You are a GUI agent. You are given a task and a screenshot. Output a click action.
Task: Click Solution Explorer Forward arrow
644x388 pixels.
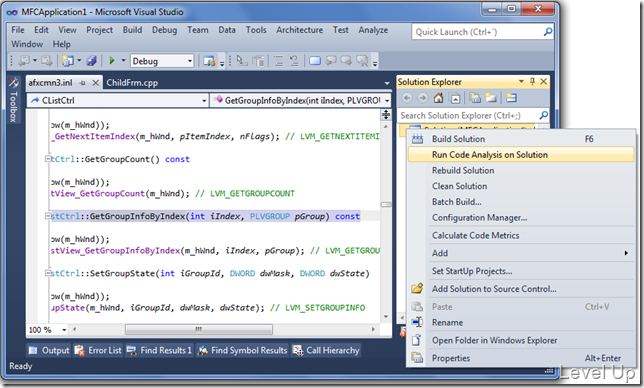tap(423, 98)
